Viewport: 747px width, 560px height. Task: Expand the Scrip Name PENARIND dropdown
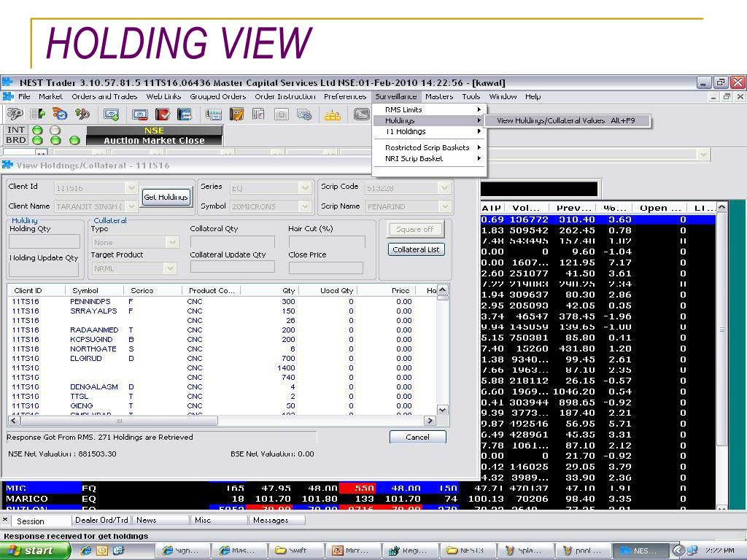point(444,206)
